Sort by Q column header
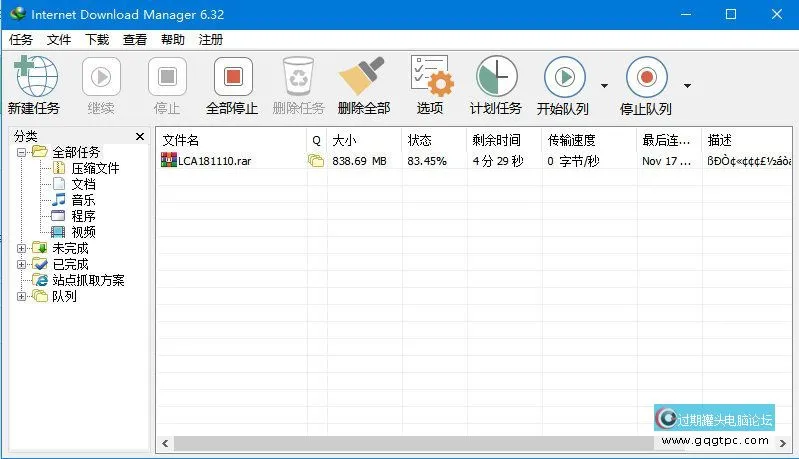 click(x=316, y=140)
